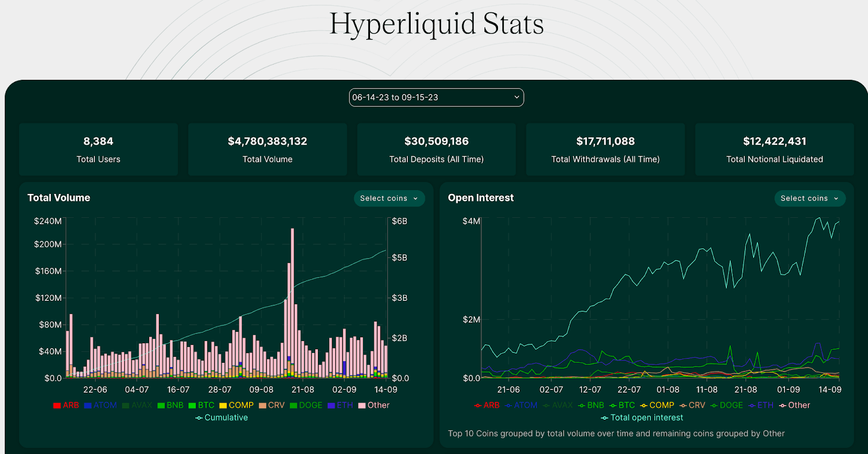Click the 01-08 date label under Open Interest

point(668,389)
